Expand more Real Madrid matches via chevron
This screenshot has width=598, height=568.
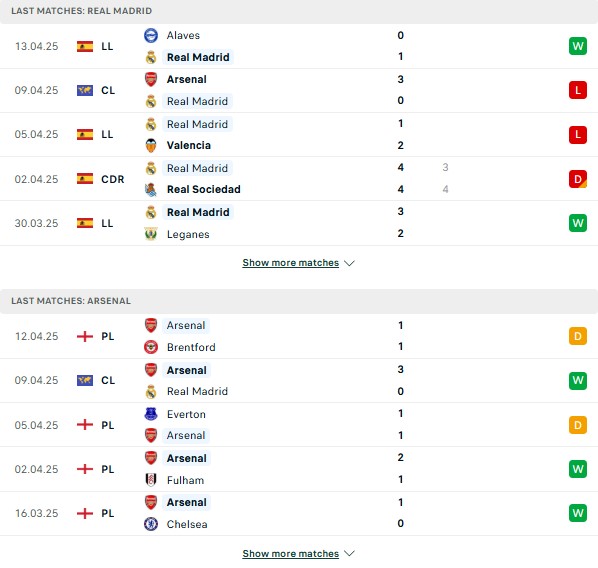[x=349, y=263]
